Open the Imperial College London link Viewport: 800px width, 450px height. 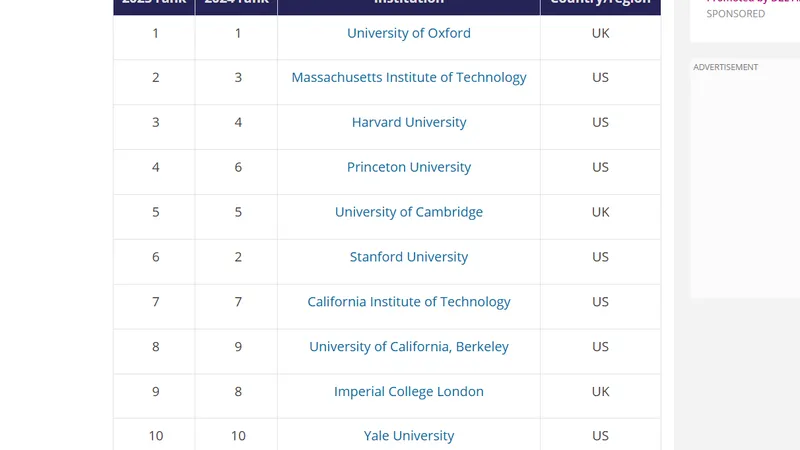409,392
